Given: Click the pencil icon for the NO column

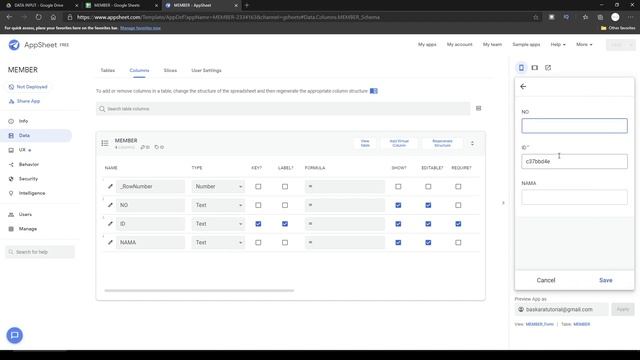Looking at the screenshot, I should tap(110, 205).
